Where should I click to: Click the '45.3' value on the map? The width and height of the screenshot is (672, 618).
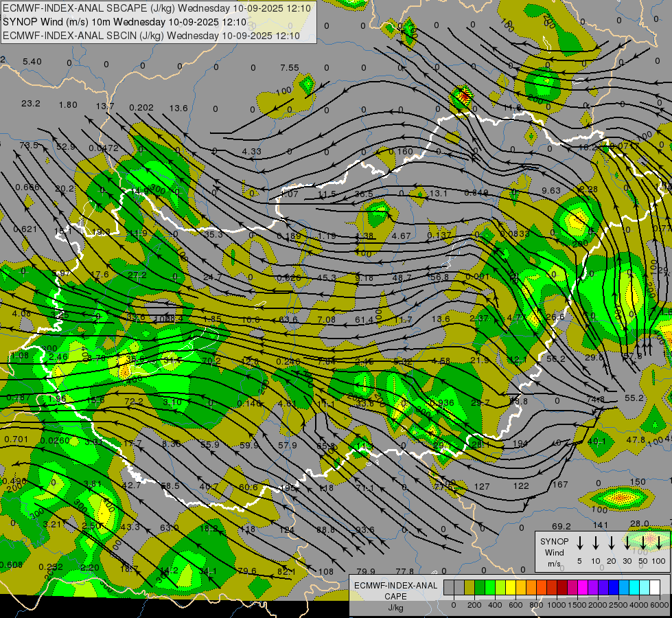327,278
